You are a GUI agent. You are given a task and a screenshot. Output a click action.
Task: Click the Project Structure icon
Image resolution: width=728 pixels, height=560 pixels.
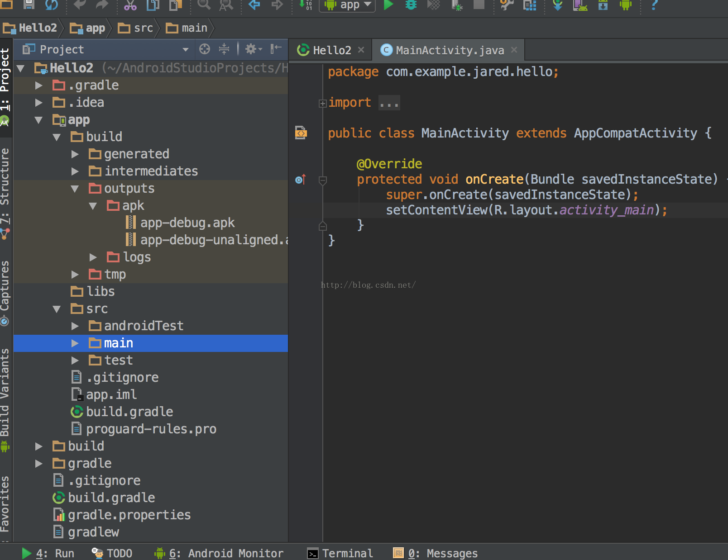pos(530,5)
